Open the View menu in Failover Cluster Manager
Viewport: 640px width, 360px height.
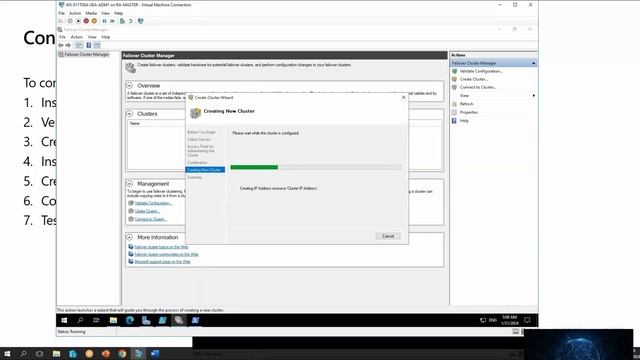pos(92,37)
